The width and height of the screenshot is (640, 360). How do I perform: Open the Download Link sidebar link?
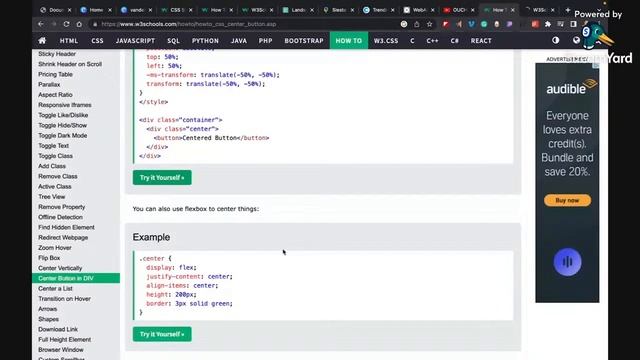(x=58, y=329)
